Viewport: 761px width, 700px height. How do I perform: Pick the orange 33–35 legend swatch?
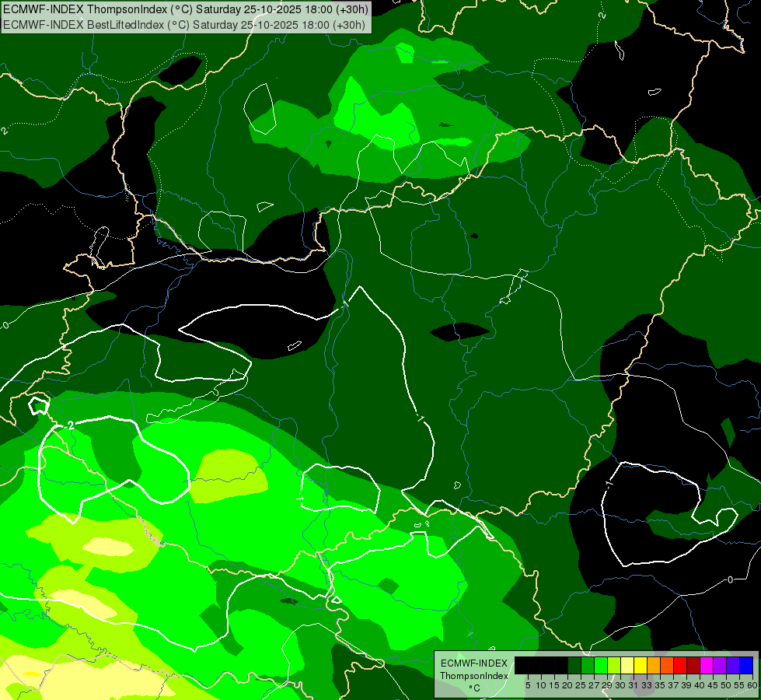point(654,666)
